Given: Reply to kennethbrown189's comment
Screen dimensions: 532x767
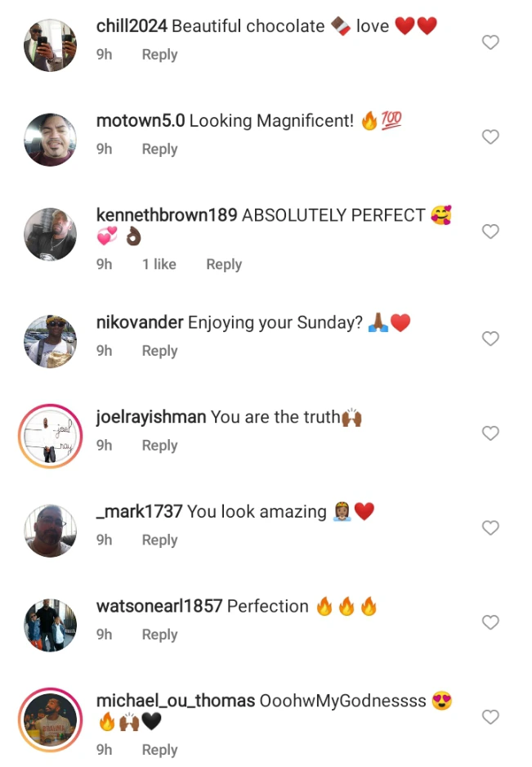Looking at the screenshot, I should click(x=224, y=264).
